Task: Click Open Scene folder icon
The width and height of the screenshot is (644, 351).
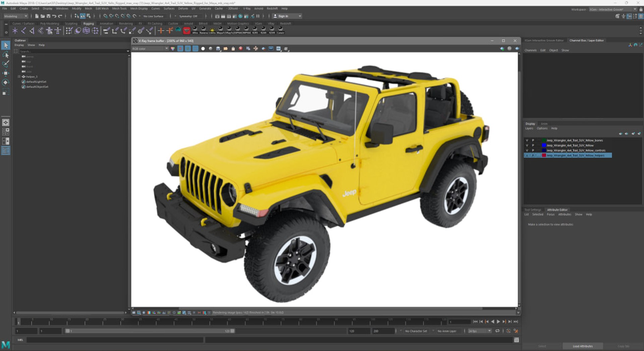Action: click(x=43, y=16)
